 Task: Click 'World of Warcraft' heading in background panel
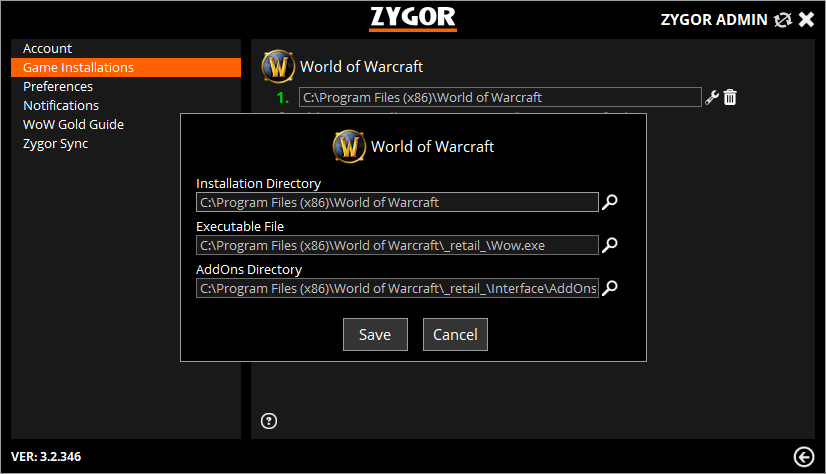click(x=361, y=67)
